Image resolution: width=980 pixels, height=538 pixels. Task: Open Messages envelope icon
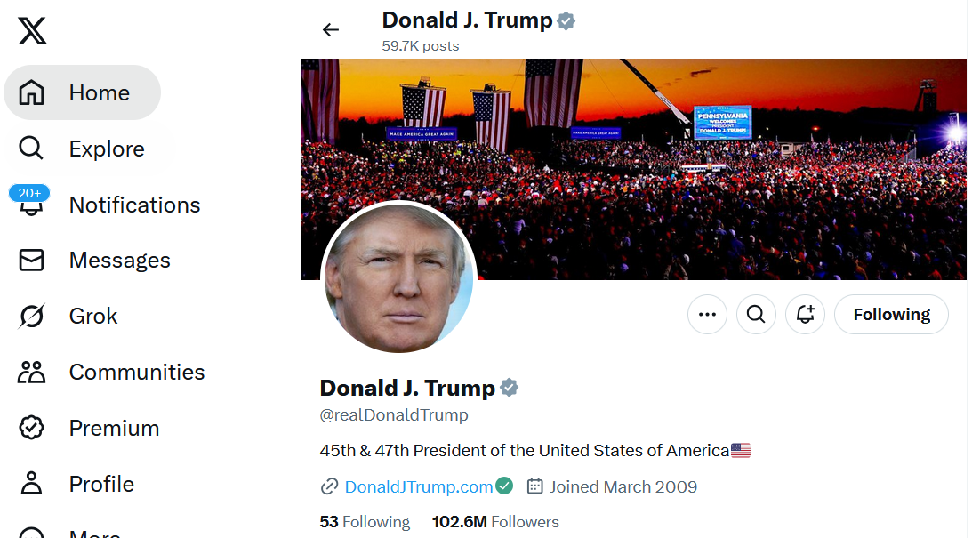click(32, 260)
